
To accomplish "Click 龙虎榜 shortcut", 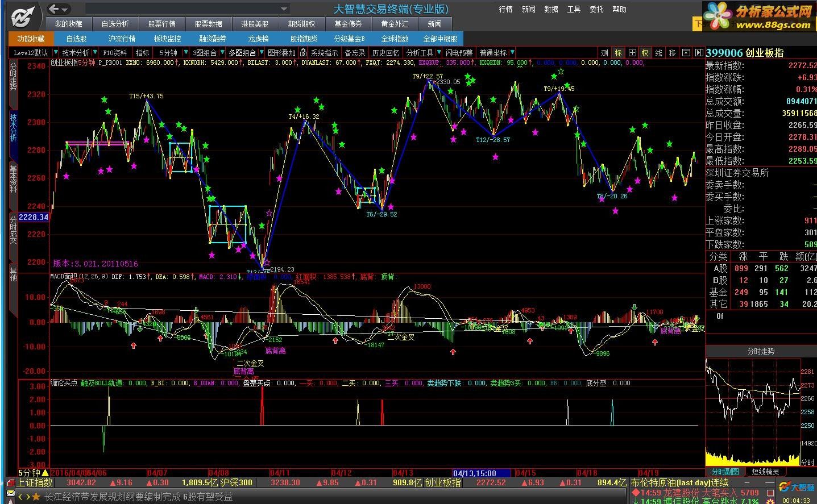I will 258,39.
